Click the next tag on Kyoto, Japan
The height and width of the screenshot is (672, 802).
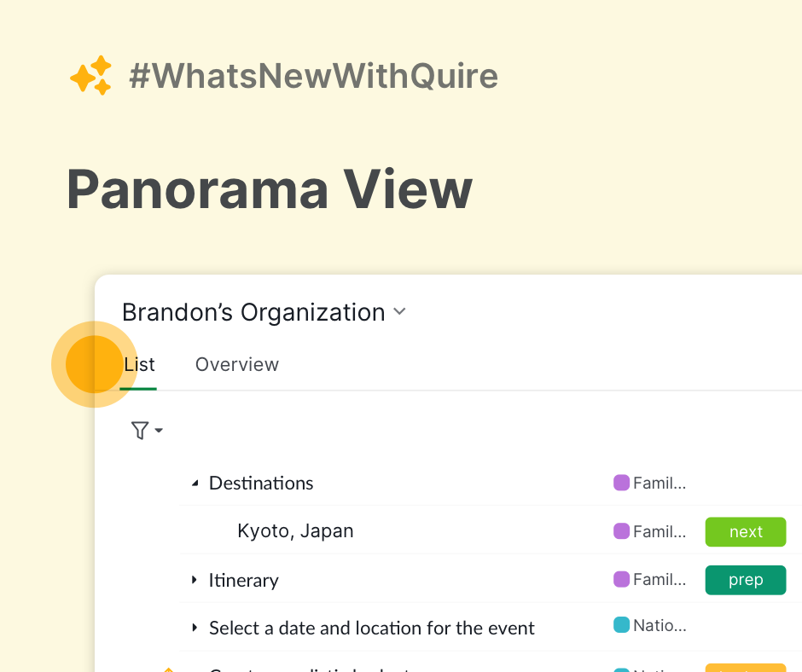pos(745,532)
